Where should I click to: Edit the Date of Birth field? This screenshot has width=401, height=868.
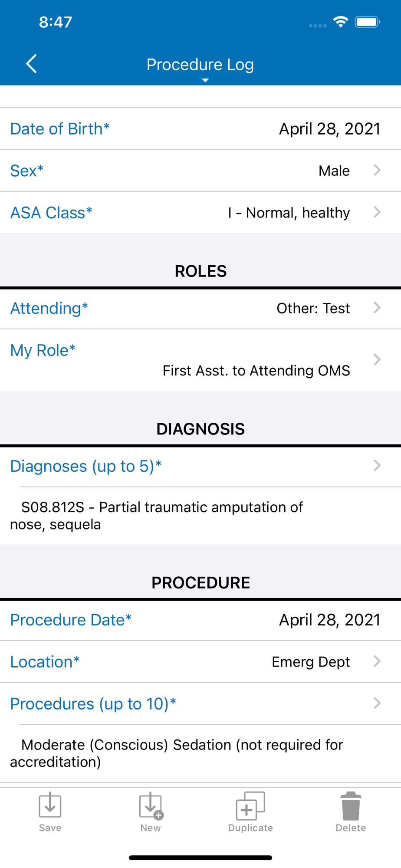[200, 128]
